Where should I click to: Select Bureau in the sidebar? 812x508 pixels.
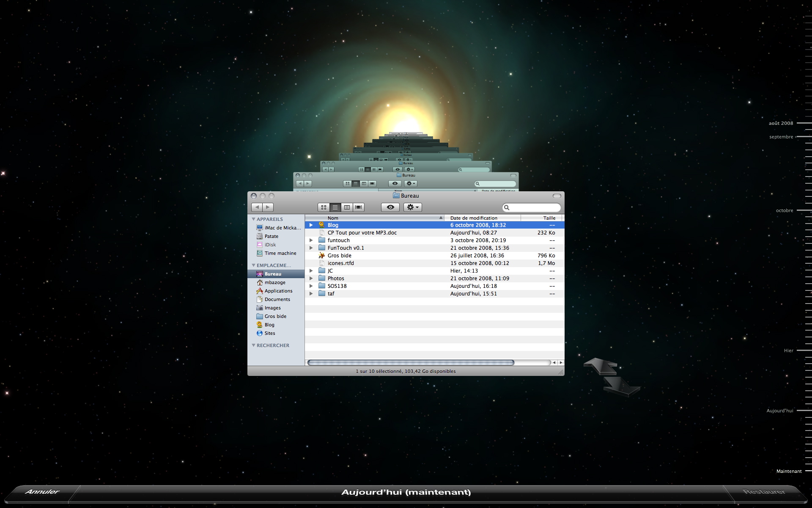276,274
